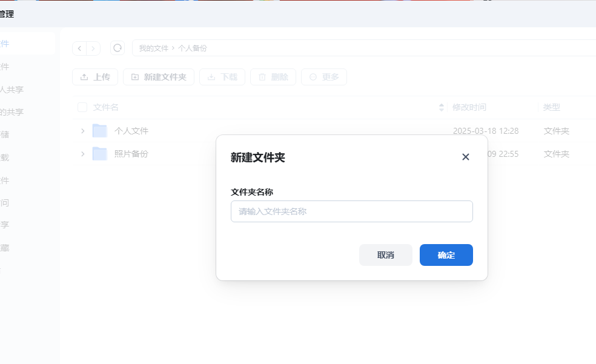Toggle the select-all checkbox beside 文件名
The image size is (596, 364).
pos(82,107)
